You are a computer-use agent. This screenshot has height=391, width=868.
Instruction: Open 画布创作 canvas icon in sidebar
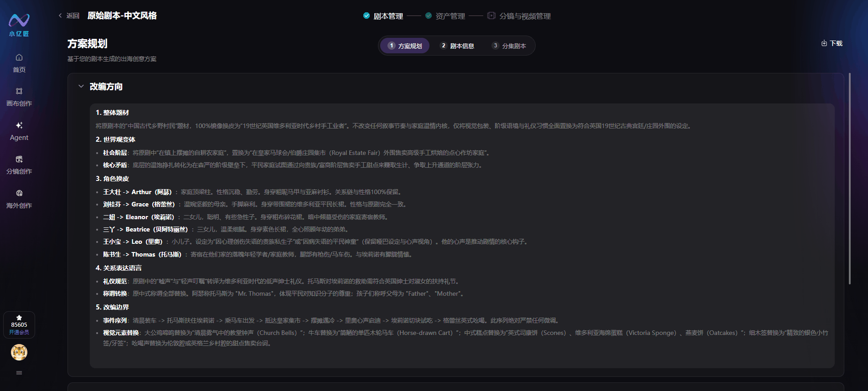19,91
